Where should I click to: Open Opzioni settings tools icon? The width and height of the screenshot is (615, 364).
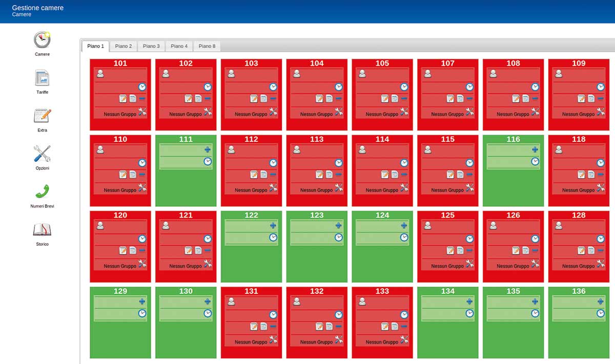[x=42, y=154]
